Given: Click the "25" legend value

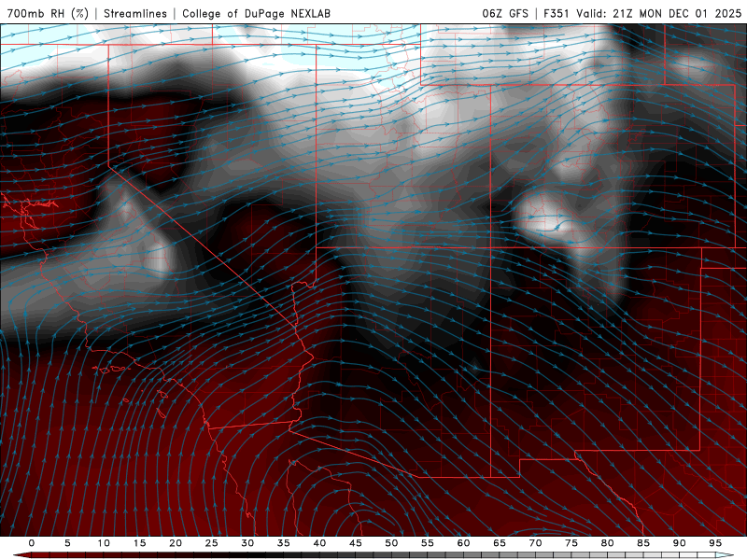Looking at the screenshot, I should click(212, 543).
